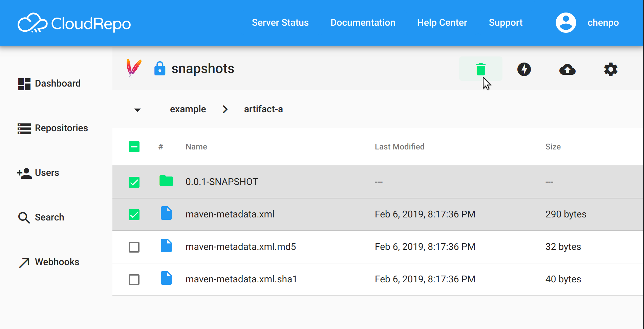This screenshot has height=329, width=644.
Task: Click the CloudRepo logo
Action: coord(74,23)
